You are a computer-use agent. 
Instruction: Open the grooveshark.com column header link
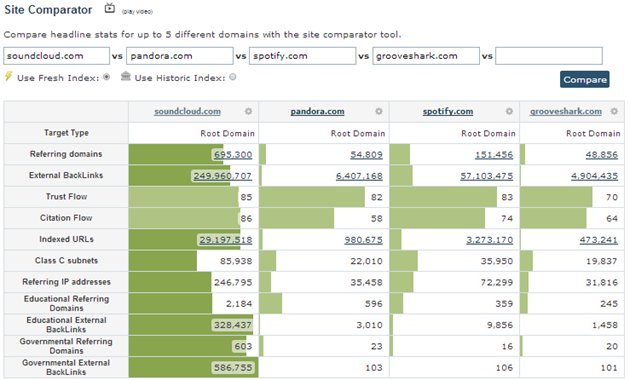[x=566, y=111]
